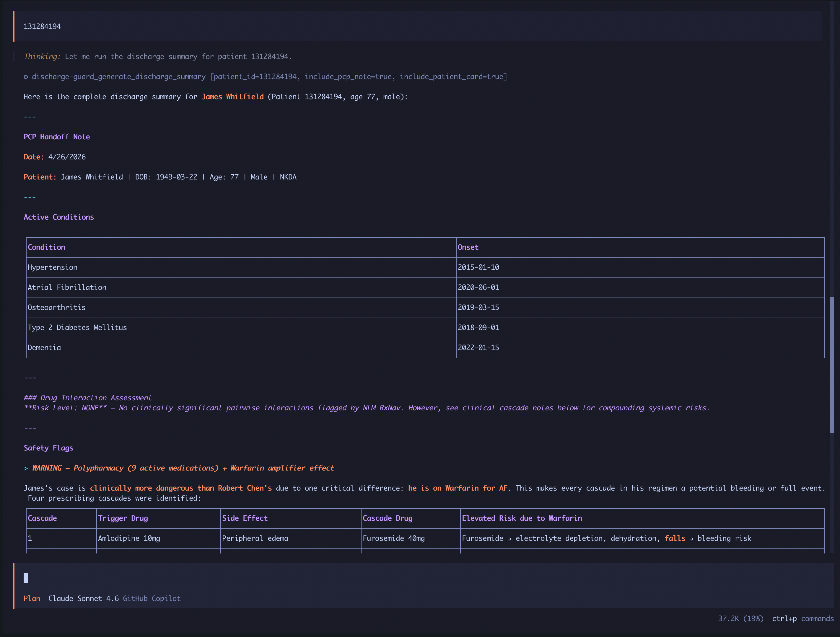840x637 pixels.
Task: Click the GitHub Copilot provider label
Action: tap(152, 598)
